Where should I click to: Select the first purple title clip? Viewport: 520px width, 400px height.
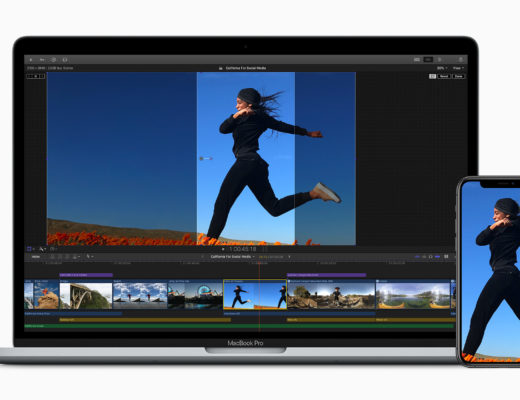tap(86, 275)
